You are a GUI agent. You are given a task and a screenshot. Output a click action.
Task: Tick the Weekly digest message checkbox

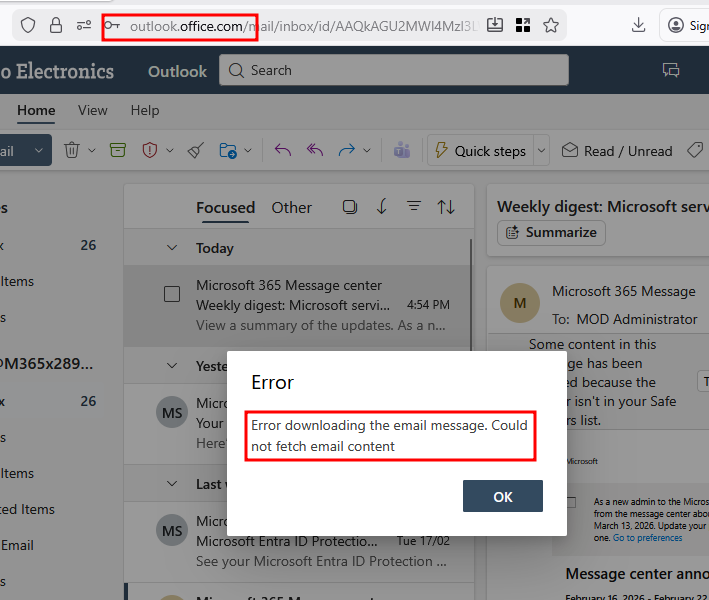pyautogui.click(x=172, y=294)
